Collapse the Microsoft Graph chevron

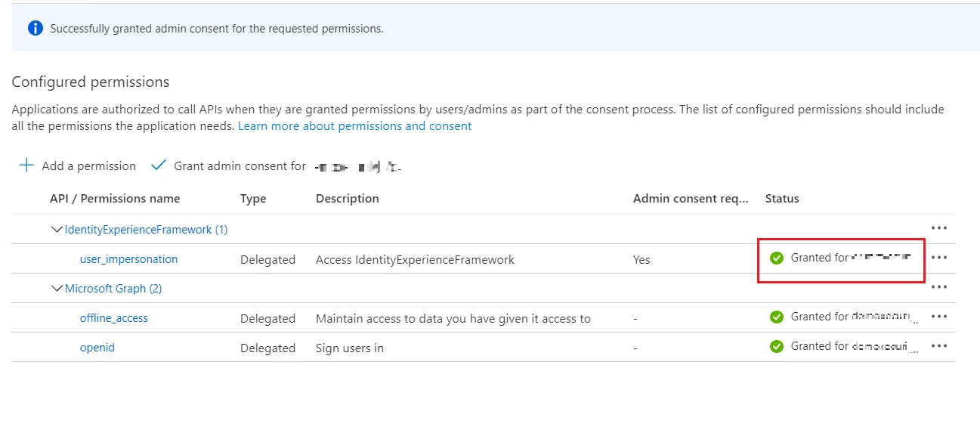pyautogui.click(x=57, y=288)
